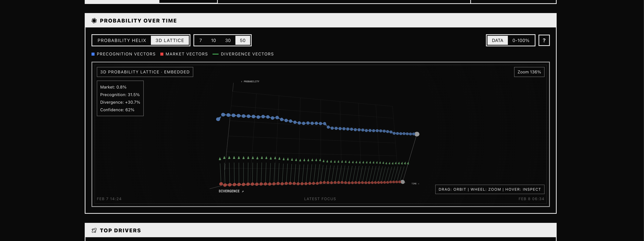
Task: Select the 3D Lattice view
Action: [169, 40]
